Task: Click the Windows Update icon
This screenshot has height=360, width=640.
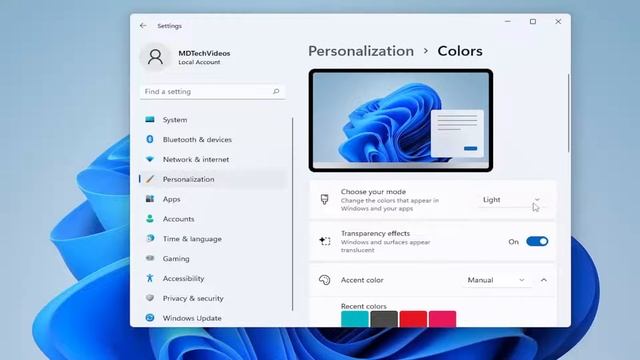Action: (x=150, y=318)
